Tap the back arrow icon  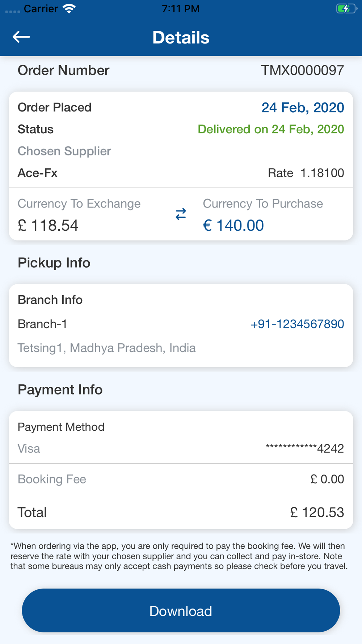21,37
